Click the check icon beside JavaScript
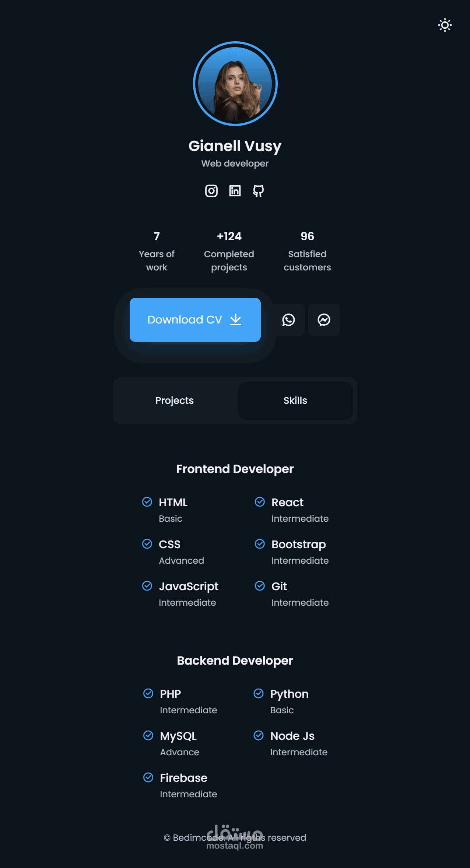Screen dimensions: 470x868 [147, 586]
